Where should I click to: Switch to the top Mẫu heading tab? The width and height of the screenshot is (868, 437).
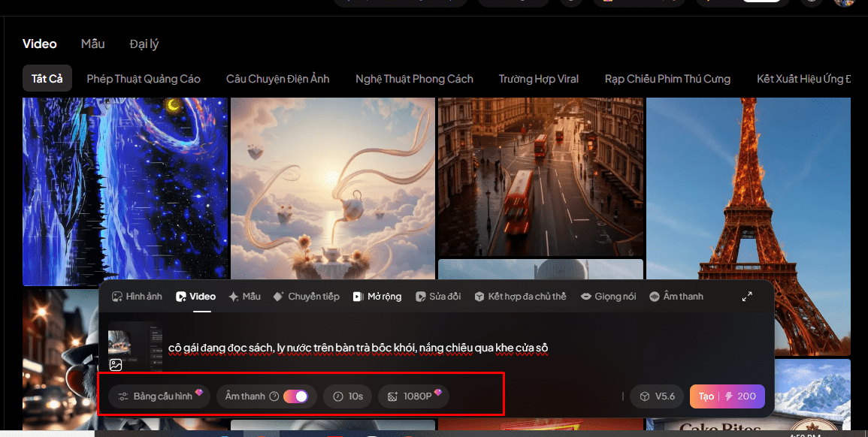(x=92, y=44)
